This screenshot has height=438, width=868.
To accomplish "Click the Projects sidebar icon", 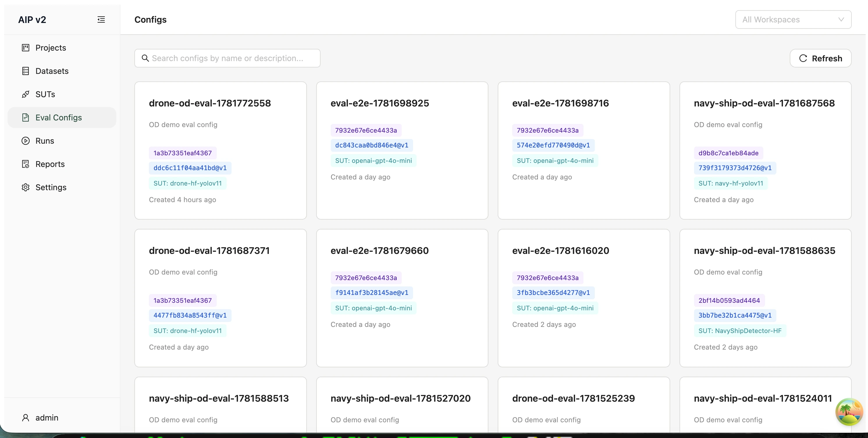I will pos(26,47).
